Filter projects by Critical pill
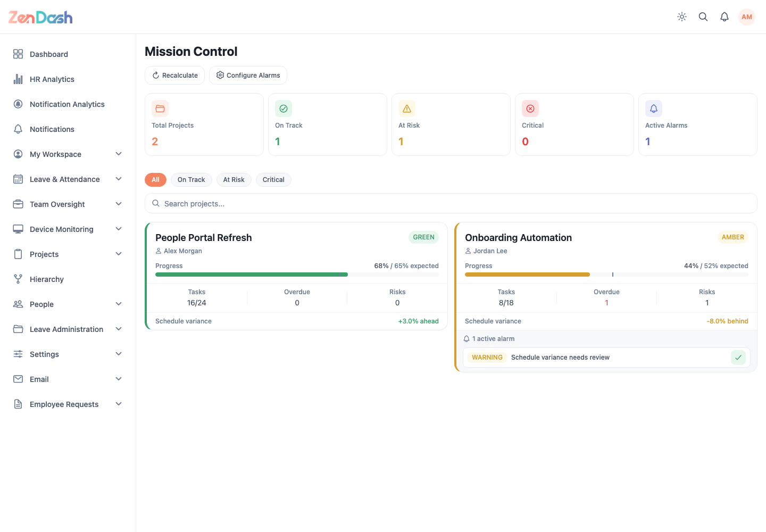The height and width of the screenshot is (532, 766). pyautogui.click(x=273, y=180)
